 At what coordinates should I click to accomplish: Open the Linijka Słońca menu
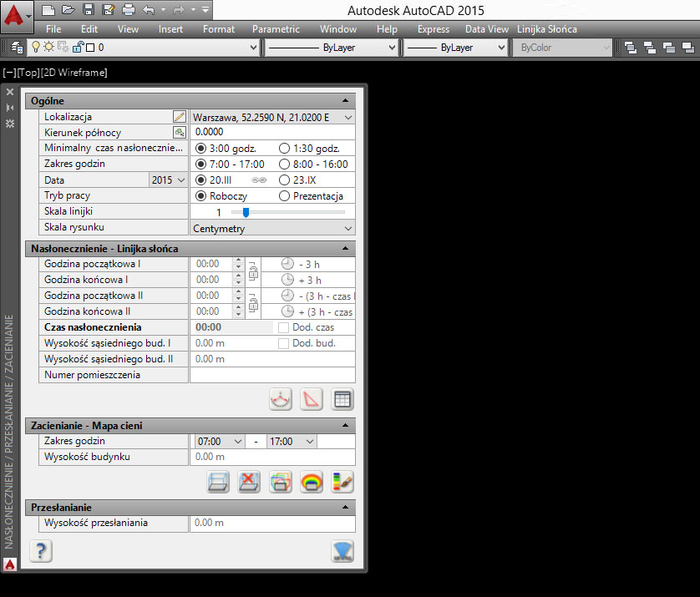(x=547, y=29)
